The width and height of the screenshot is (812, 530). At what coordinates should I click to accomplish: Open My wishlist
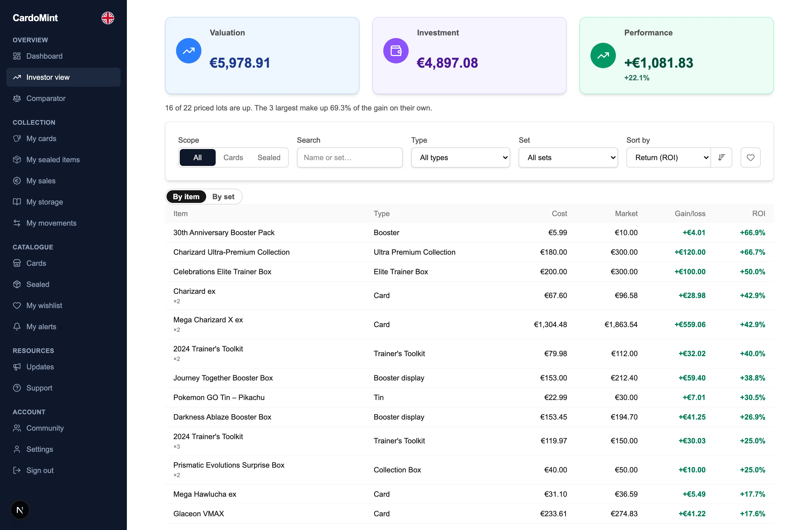[x=63, y=306]
